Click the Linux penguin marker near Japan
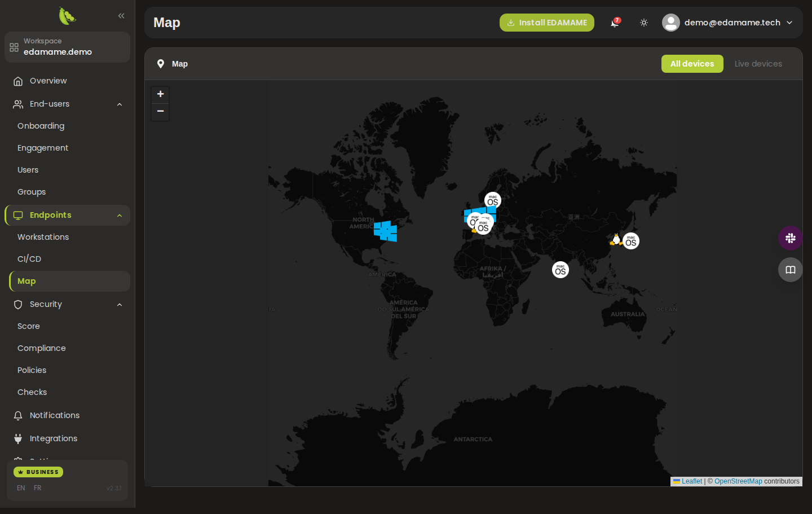 point(616,240)
